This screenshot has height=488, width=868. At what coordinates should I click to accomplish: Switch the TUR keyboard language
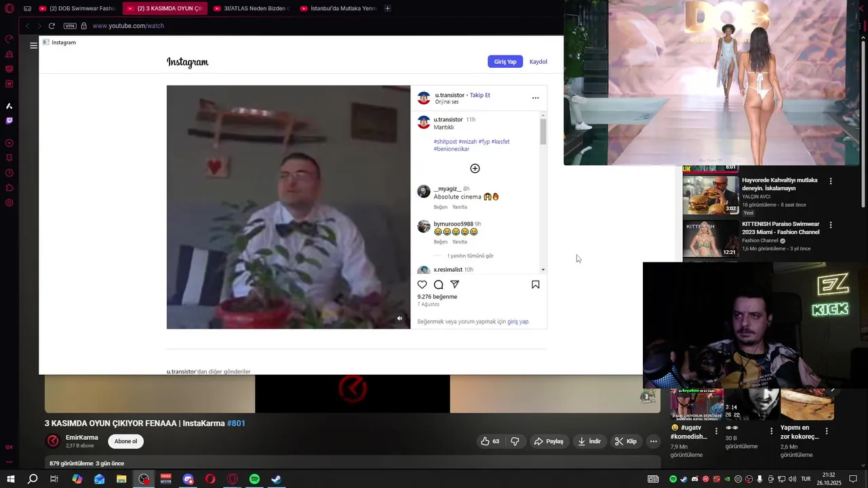tap(806, 479)
